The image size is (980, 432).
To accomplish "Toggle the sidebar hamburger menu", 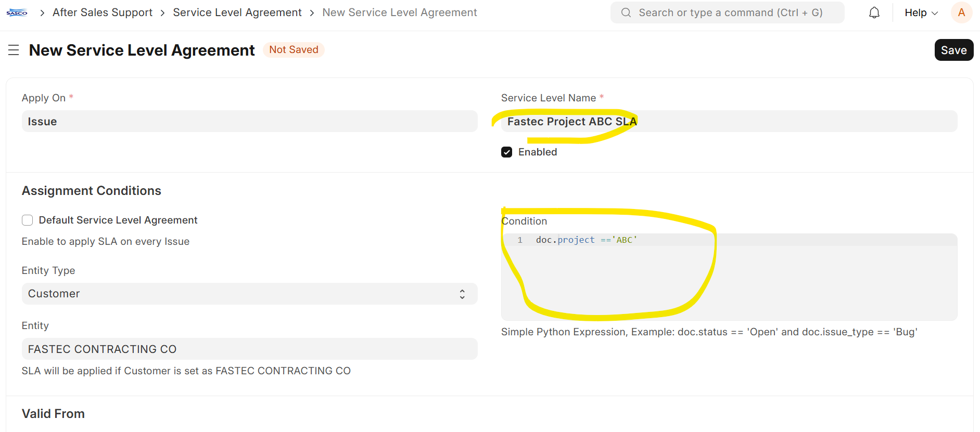I will point(14,50).
